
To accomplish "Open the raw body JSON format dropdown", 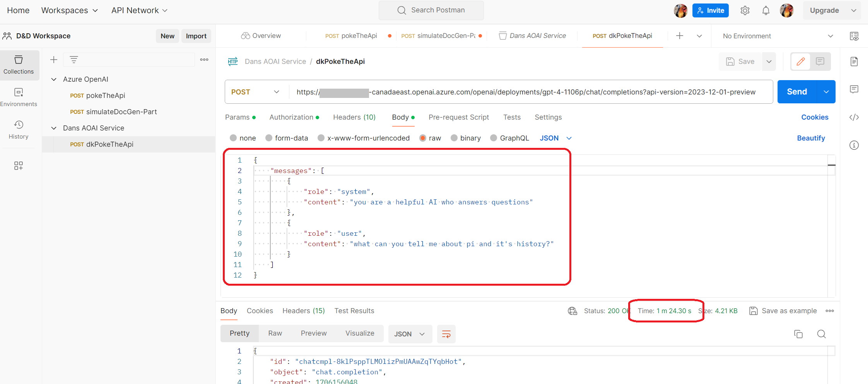I will [556, 138].
